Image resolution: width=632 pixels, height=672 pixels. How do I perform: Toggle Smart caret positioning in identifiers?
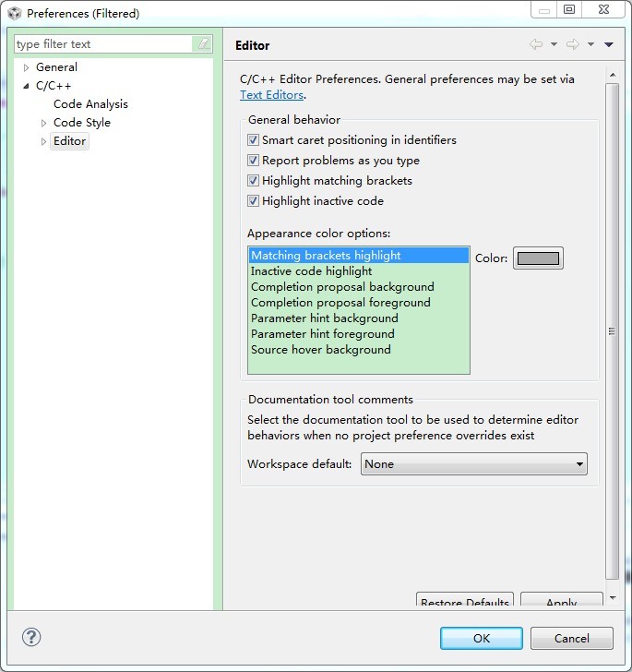click(x=253, y=140)
